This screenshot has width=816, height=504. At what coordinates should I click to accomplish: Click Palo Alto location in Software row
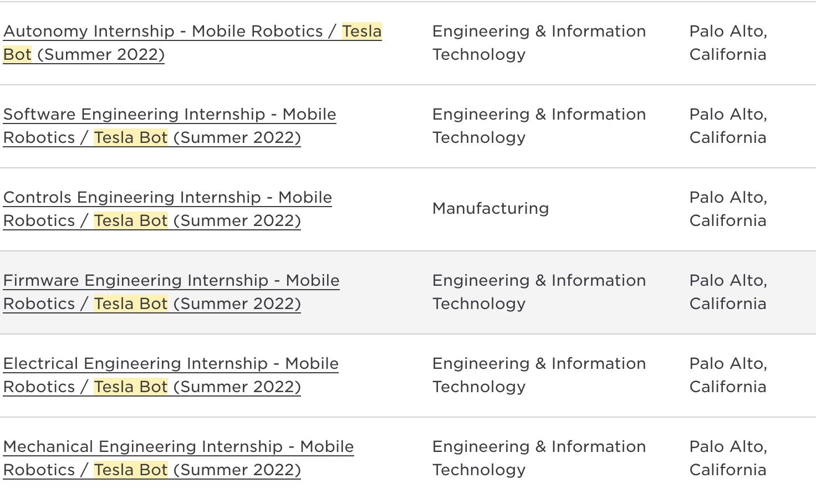point(728,126)
